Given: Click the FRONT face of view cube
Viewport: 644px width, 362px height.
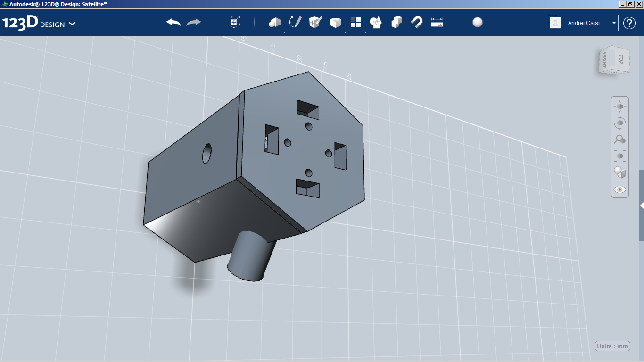Looking at the screenshot, I should coord(605,60).
